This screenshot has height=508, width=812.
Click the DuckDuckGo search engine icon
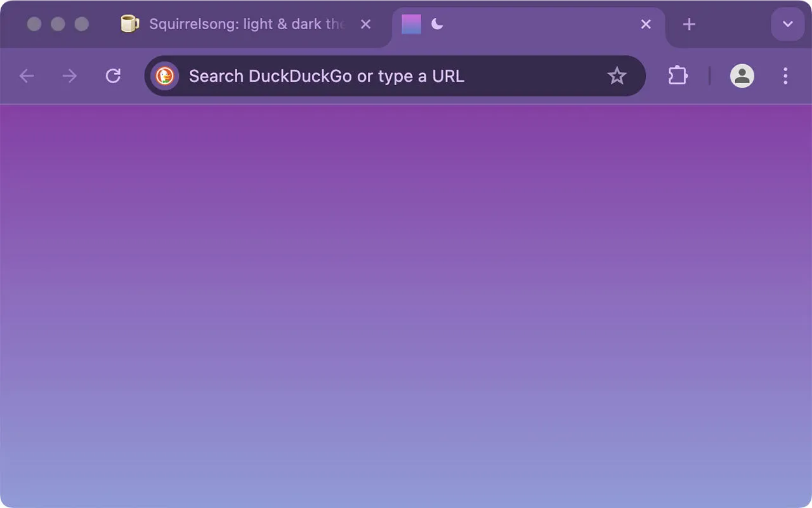(165, 76)
